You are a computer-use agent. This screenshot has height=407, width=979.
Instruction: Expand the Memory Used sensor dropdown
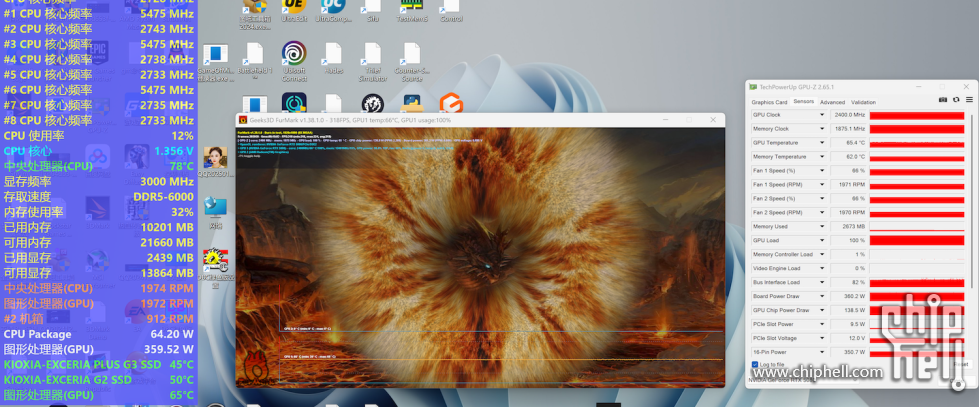822,227
